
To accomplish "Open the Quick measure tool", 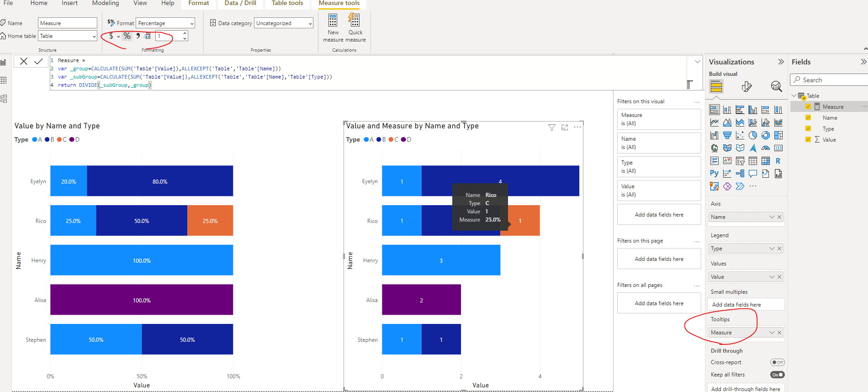I will (355, 27).
